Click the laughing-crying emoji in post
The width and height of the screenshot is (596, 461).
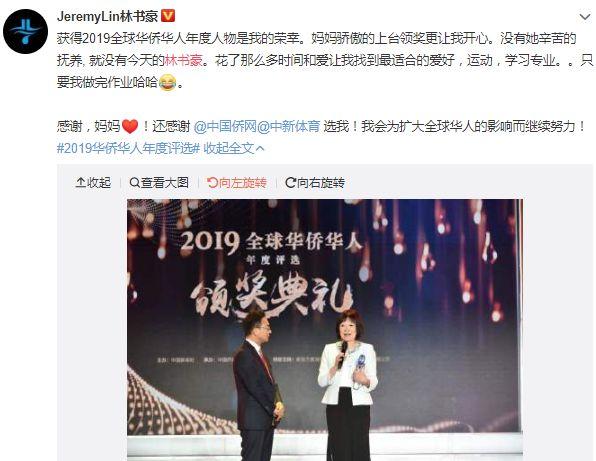pos(167,82)
